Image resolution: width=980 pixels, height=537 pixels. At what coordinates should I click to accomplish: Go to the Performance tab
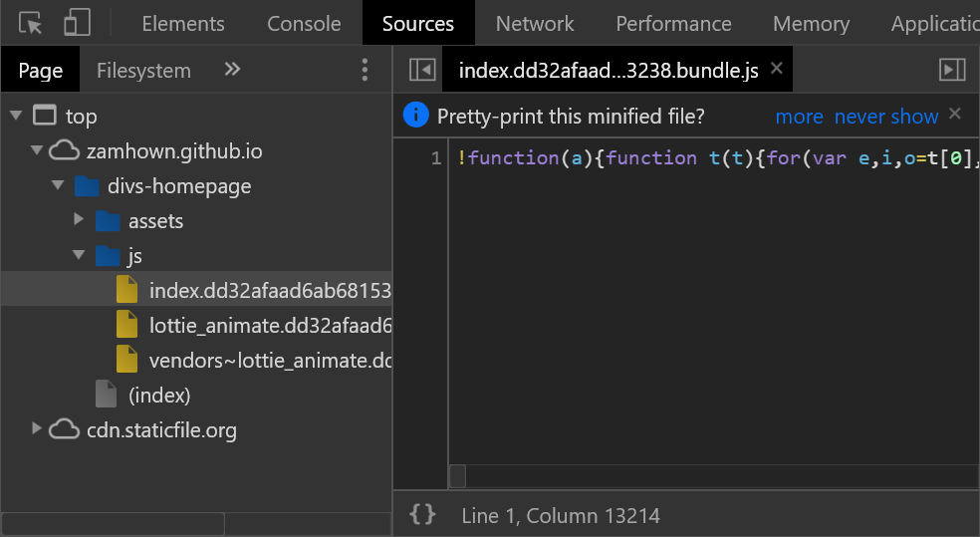coord(673,24)
